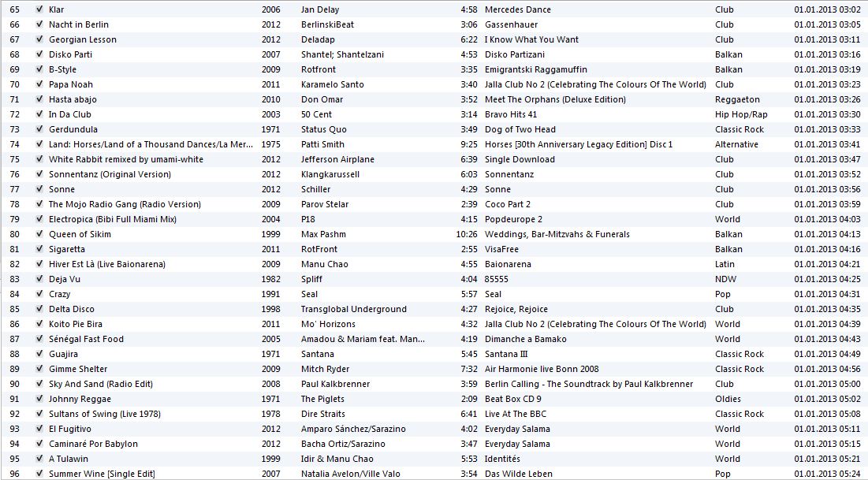The image size is (868, 480).
Task: Select the track White Rabbit remixed by umami-white
Action: coord(125,159)
